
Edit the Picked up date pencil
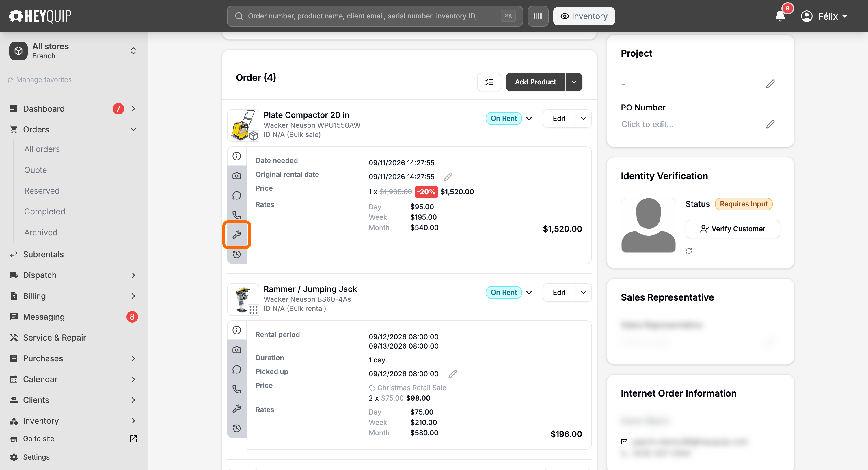453,374
